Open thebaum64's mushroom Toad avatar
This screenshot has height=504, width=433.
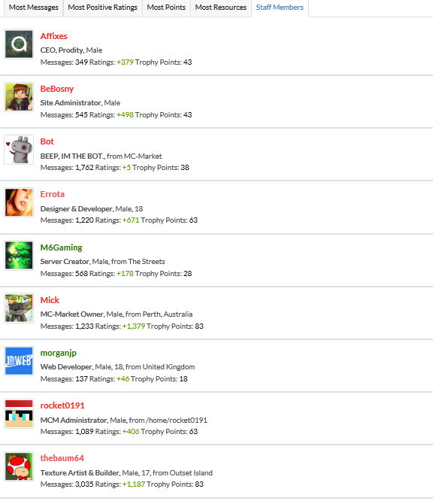pos(19,466)
